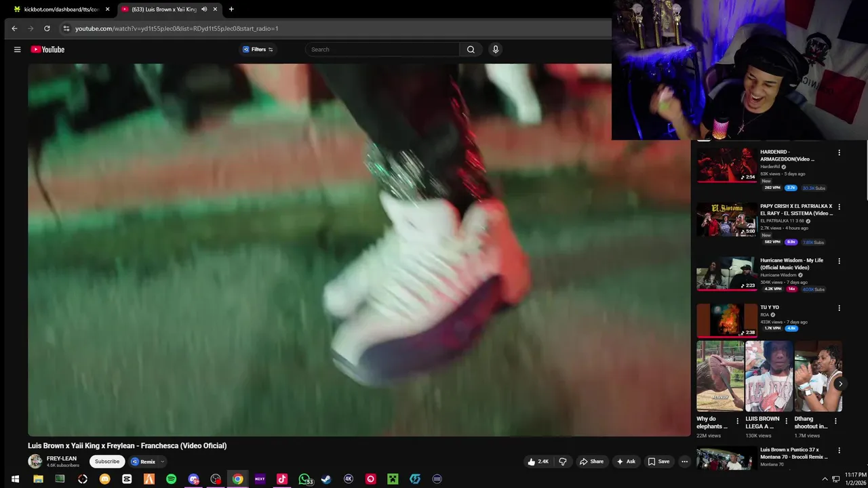Go to YouTube home via logo

47,49
